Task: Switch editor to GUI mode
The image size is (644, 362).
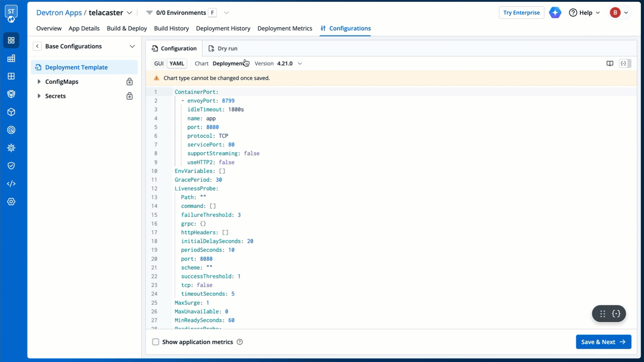Action: tap(159, 64)
